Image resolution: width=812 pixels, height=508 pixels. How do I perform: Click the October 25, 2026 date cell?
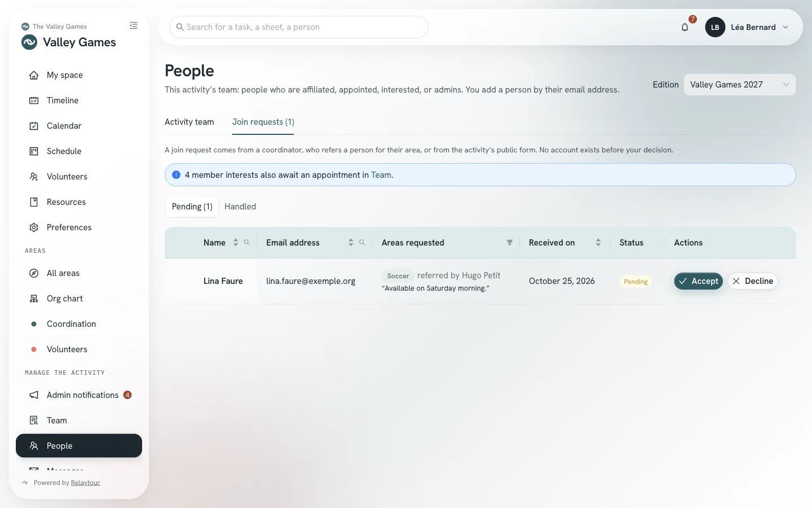(562, 281)
